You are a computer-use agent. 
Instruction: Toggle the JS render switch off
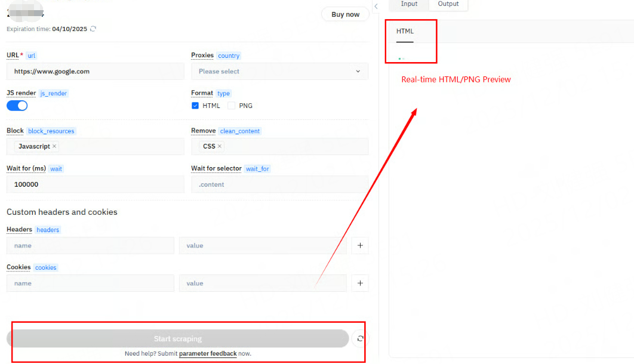pos(17,106)
